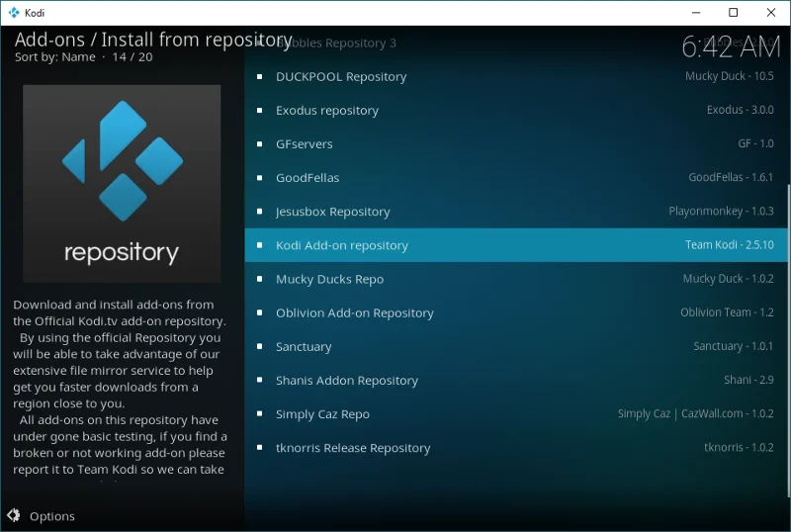Click 'Sanctuary - 1.0.1' version text
This screenshot has height=532, width=791.
[x=733, y=346]
